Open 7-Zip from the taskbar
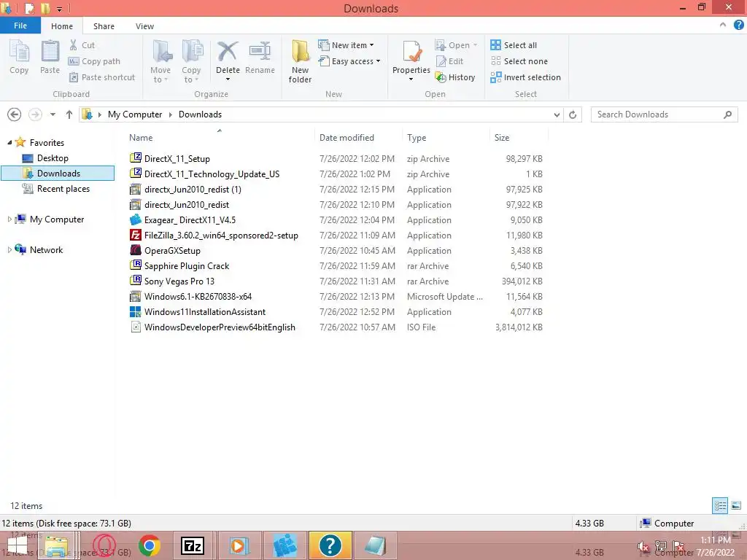 tap(193, 545)
